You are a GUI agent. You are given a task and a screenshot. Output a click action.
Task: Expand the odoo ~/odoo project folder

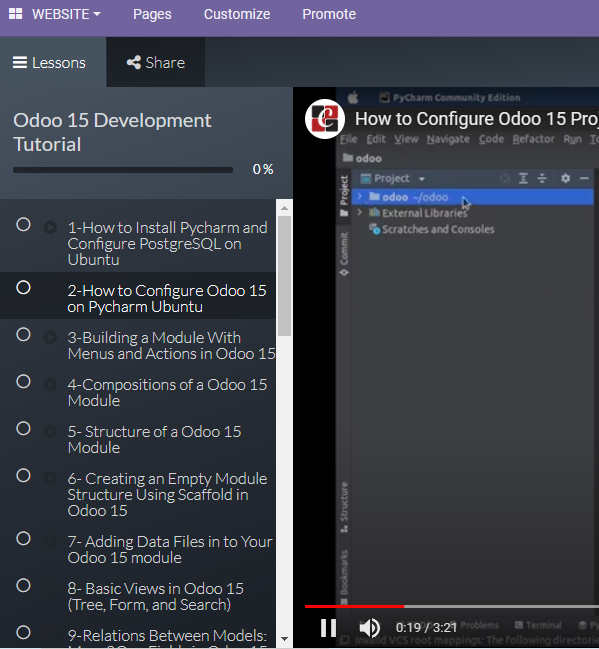pyautogui.click(x=359, y=196)
